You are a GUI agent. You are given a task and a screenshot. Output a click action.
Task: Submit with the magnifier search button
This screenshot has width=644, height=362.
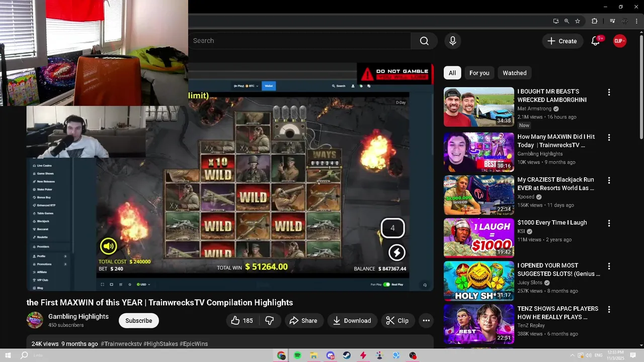424,41
